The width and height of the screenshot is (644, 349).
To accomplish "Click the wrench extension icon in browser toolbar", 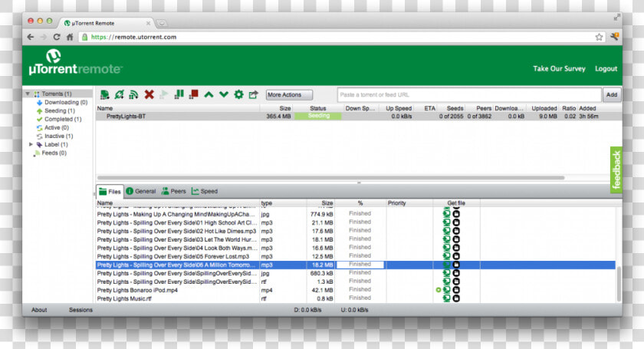I will 614,37.
